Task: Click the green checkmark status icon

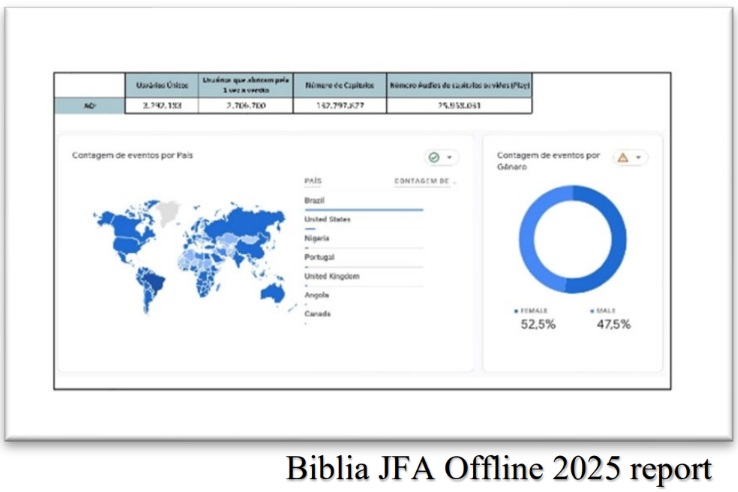Action: click(x=434, y=158)
